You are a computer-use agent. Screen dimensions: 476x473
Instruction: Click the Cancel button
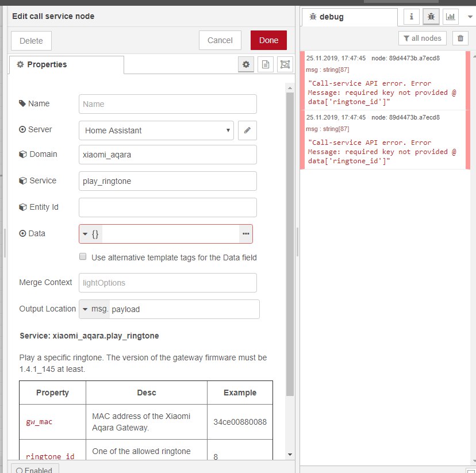pos(220,40)
